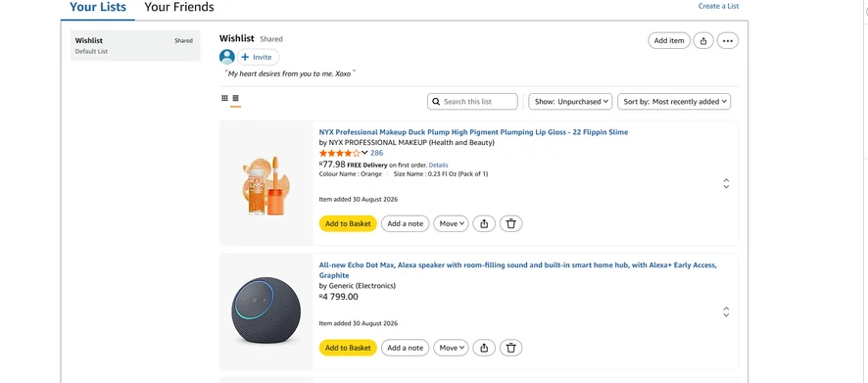Viewport: 868px width, 383px height.
Task: Click the profile avatar next to Invite
Action: [x=227, y=57]
